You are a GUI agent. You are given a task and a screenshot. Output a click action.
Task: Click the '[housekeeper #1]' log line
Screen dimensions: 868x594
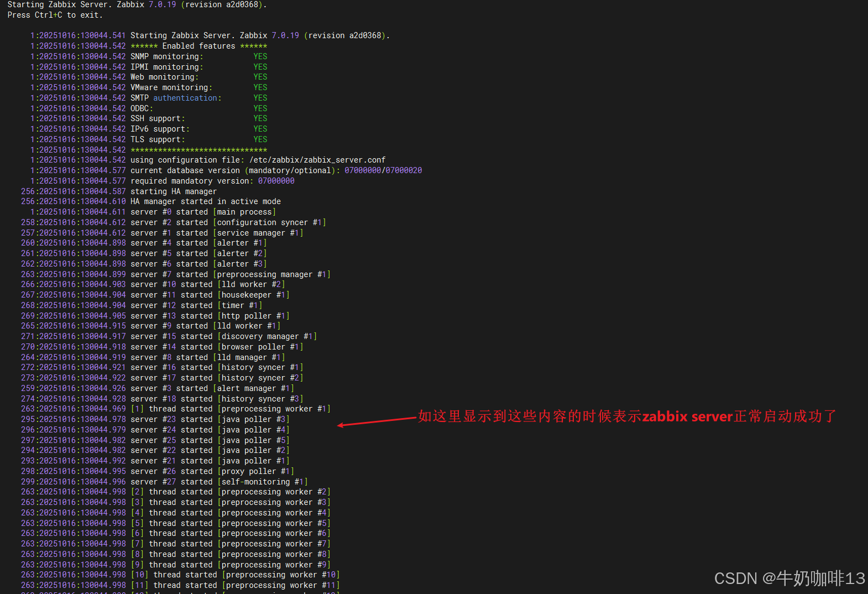155,295
